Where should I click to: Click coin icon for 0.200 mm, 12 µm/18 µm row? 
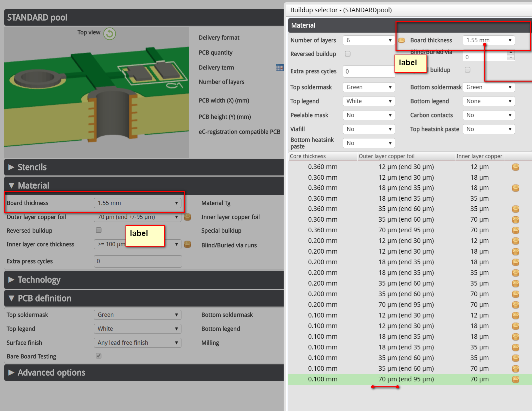click(x=515, y=251)
